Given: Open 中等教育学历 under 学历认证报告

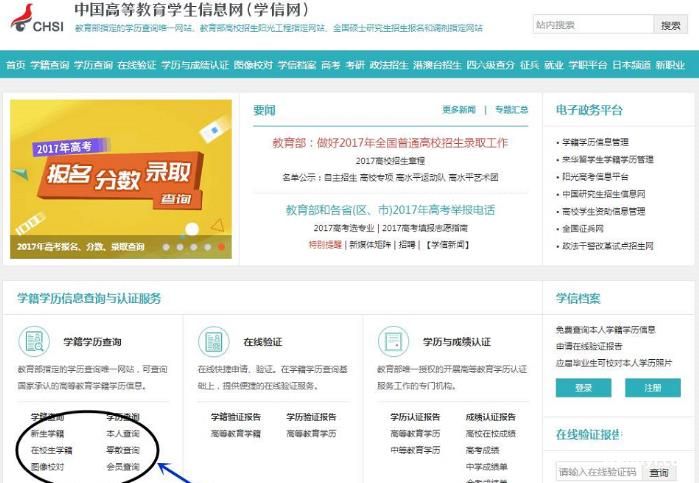Looking at the screenshot, I should (x=415, y=450).
